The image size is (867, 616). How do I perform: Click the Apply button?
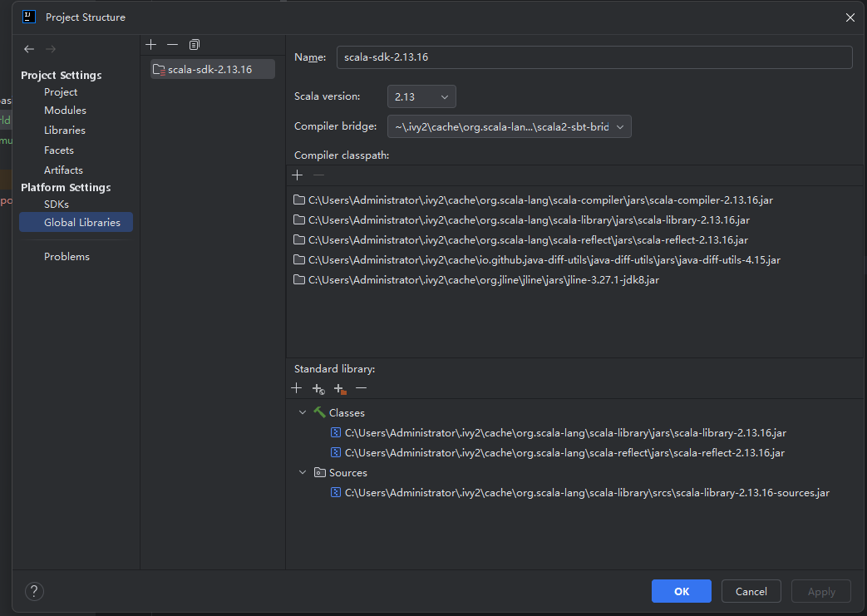point(821,591)
